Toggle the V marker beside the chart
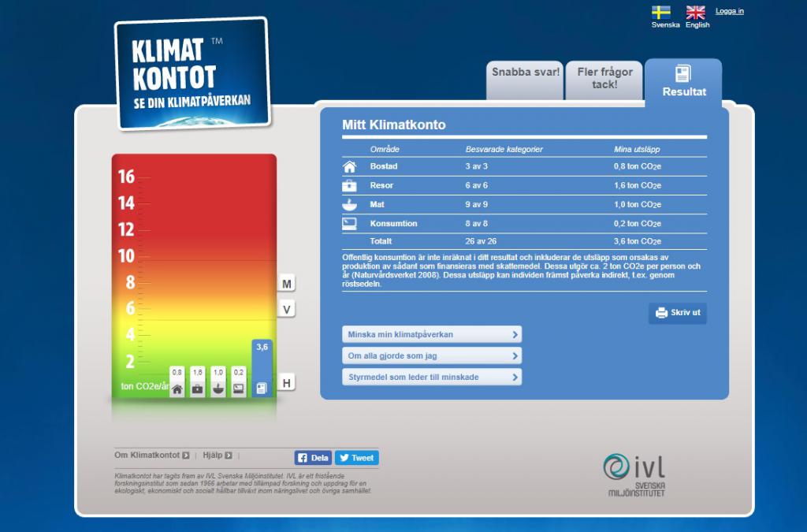807x532 pixels. click(287, 309)
